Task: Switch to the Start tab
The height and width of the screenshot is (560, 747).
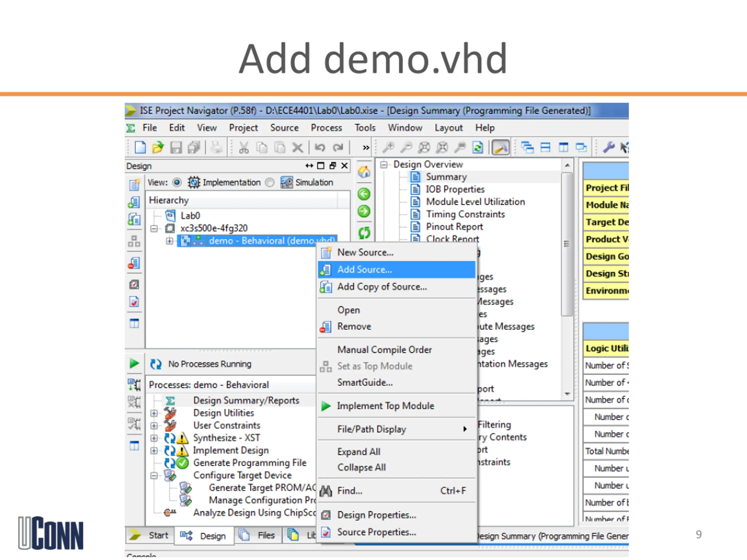Action: 151,535
